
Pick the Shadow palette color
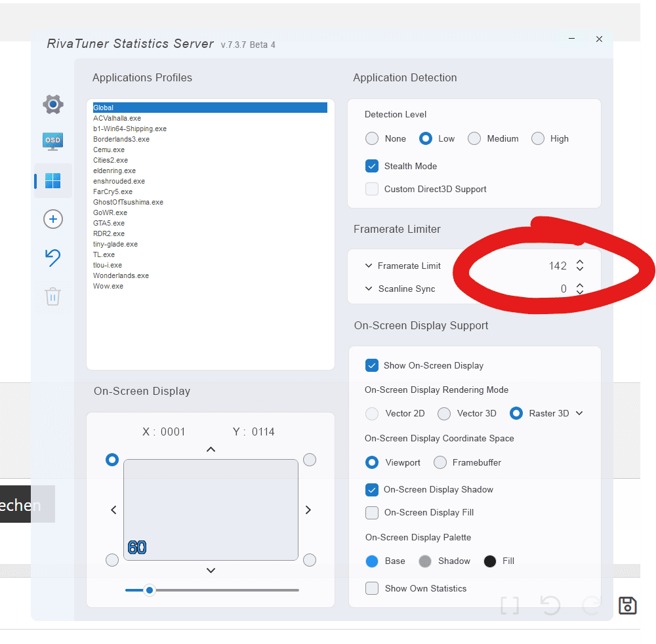click(425, 561)
